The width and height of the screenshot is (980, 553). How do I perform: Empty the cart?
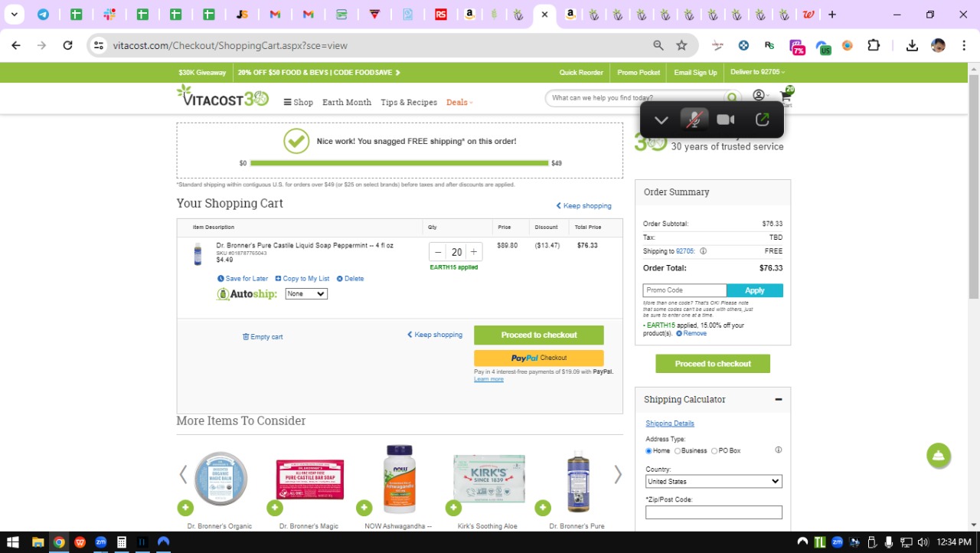pyautogui.click(x=263, y=337)
